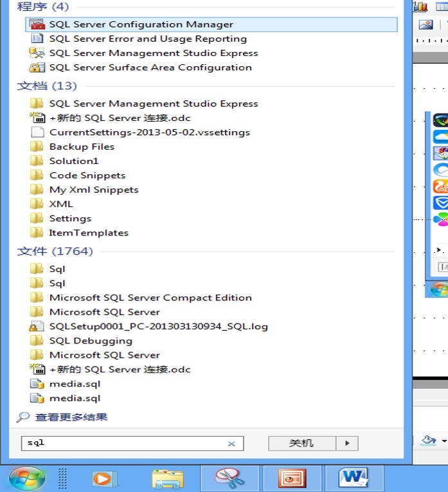Click 查看更多结果 to see more results

(x=71, y=417)
